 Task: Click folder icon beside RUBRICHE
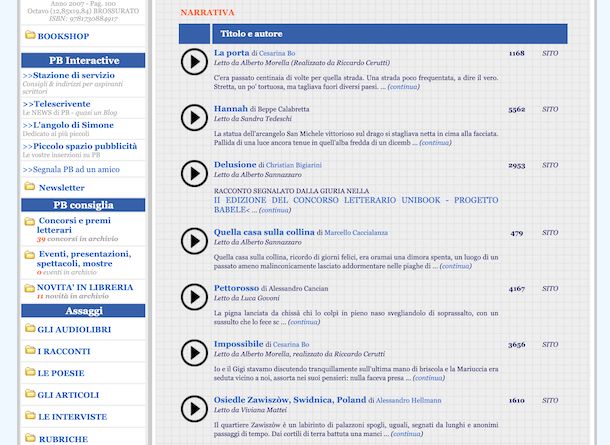click(30, 438)
